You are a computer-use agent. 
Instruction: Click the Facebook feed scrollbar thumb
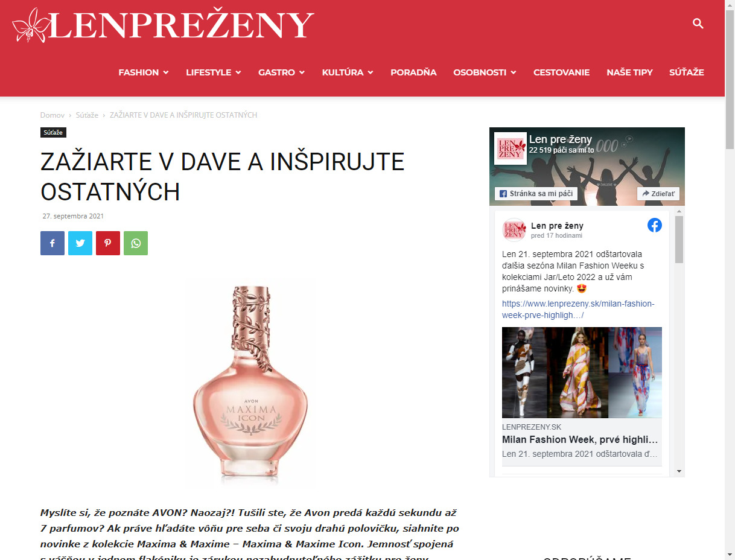click(x=679, y=239)
